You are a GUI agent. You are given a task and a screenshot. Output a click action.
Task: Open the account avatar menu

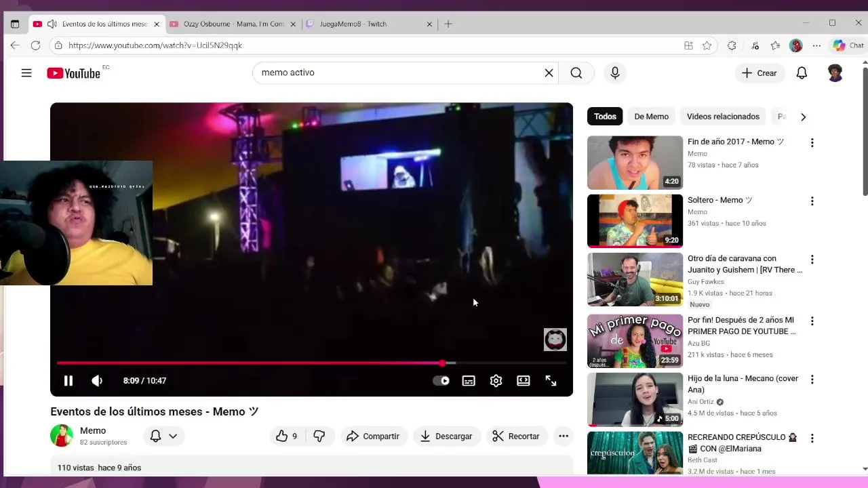[835, 73]
